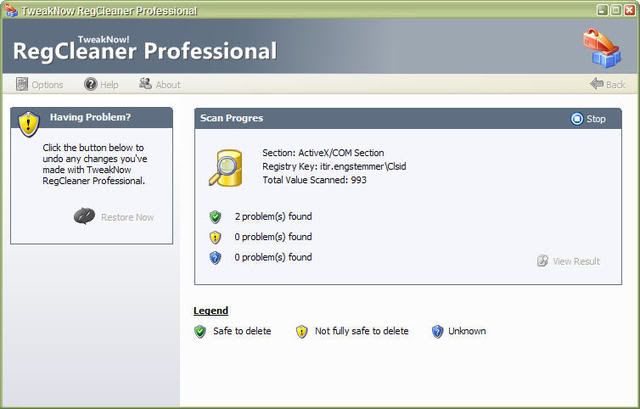Image resolution: width=640 pixels, height=409 pixels.
Task: Click the 'Safe to delete' label
Action: click(242, 331)
